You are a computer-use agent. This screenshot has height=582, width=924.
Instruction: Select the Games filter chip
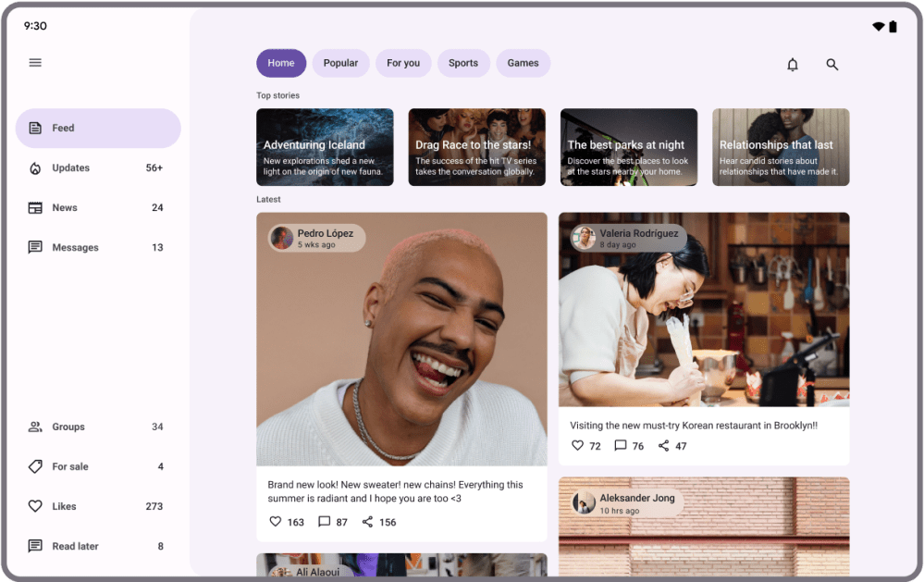point(523,63)
